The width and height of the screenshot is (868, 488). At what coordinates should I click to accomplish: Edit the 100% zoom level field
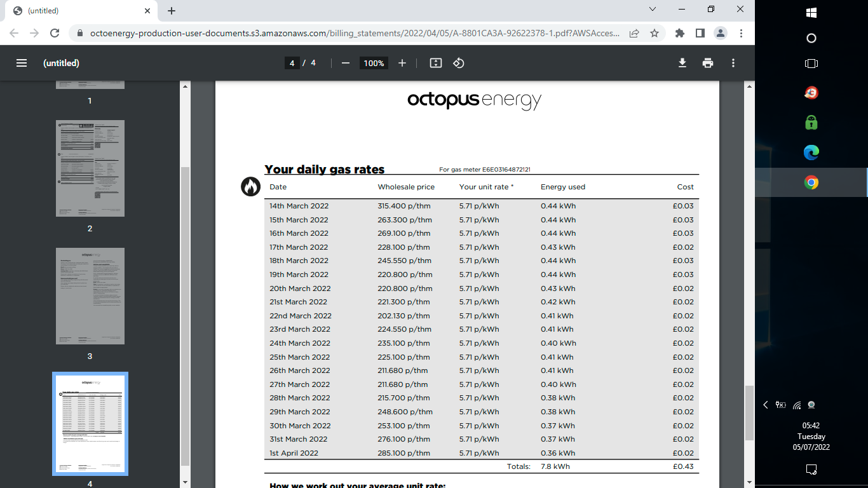click(x=374, y=63)
